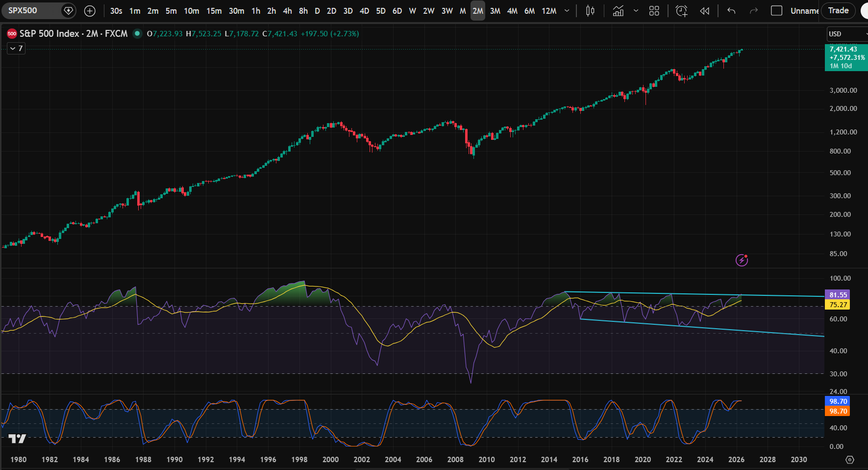Choose the 2D interval
This screenshot has width=868, height=470.
332,11
